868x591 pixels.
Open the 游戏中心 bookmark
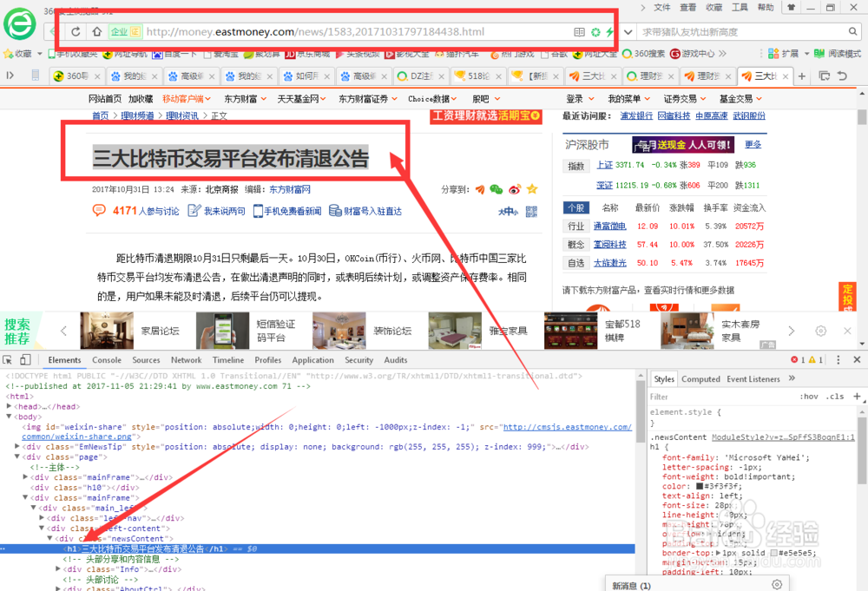point(692,54)
